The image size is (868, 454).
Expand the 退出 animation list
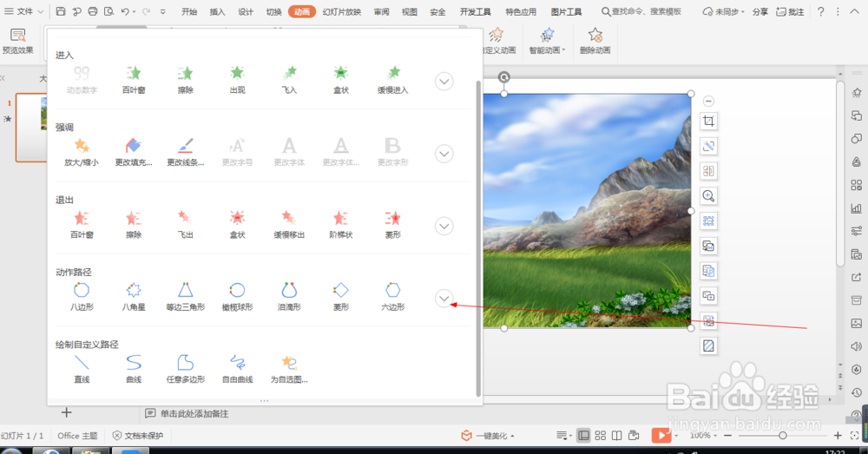click(444, 226)
